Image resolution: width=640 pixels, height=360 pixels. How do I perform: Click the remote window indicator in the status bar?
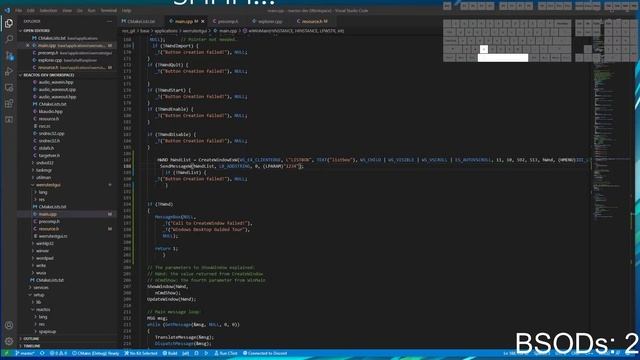(6, 353)
